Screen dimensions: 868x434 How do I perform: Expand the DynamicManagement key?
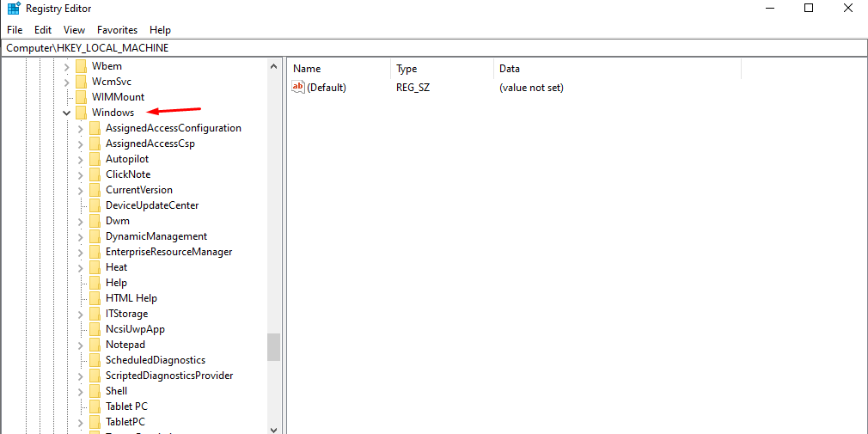point(81,237)
